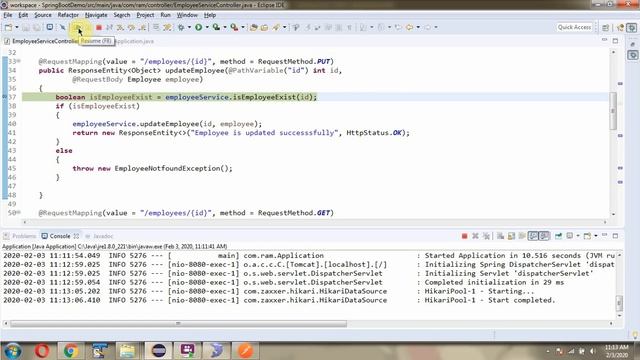Click the Coverage run toolbar icon
Viewport: 640px width, 360px height.
pos(216,27)
